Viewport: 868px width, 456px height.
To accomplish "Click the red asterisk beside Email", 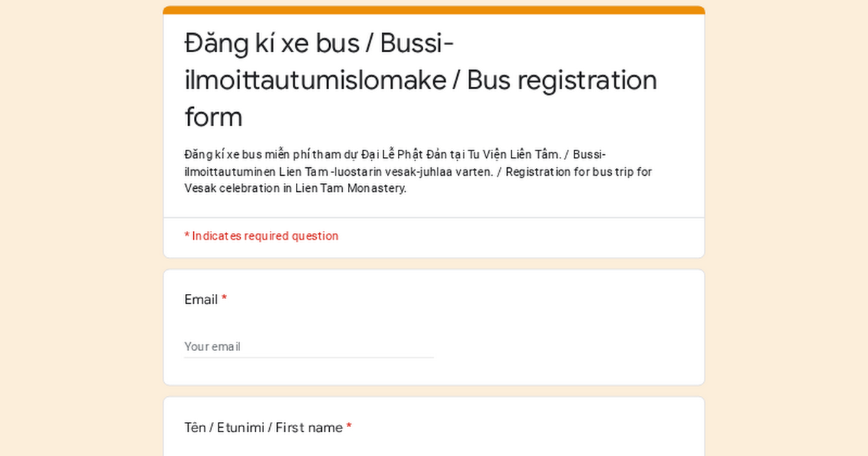I will tap(224, 299).
